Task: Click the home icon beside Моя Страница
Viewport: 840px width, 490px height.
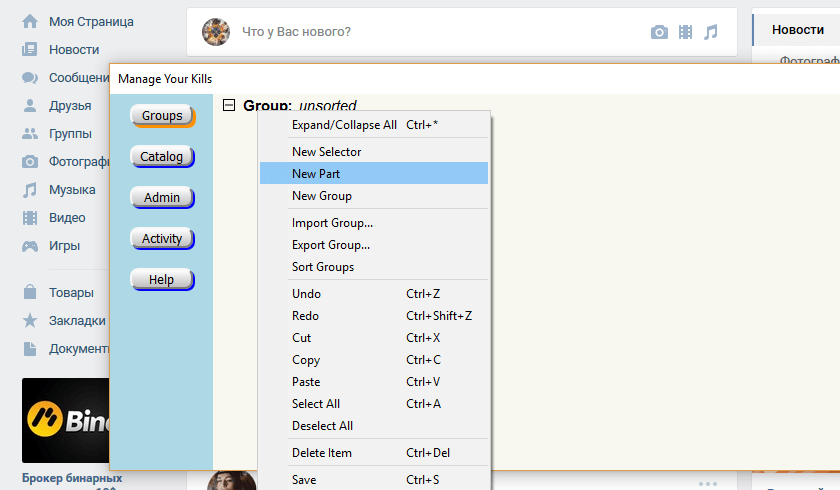Action: click(30, 21)
